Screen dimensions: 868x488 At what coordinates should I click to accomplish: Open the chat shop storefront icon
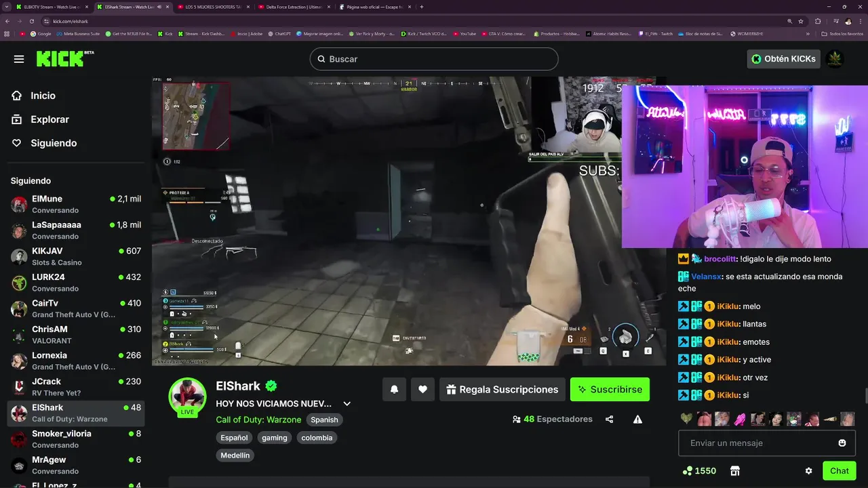(734, 471)
